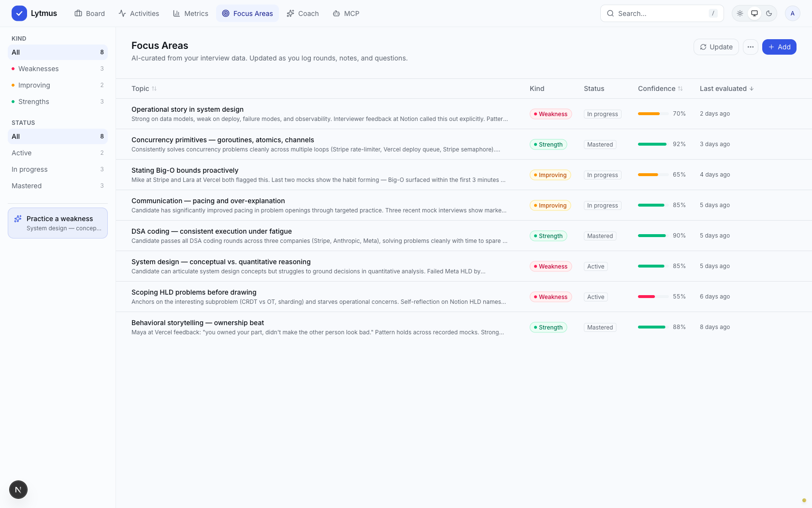812x508 pixels.
Task: Focus the Search input field
Action: (662, 14)
